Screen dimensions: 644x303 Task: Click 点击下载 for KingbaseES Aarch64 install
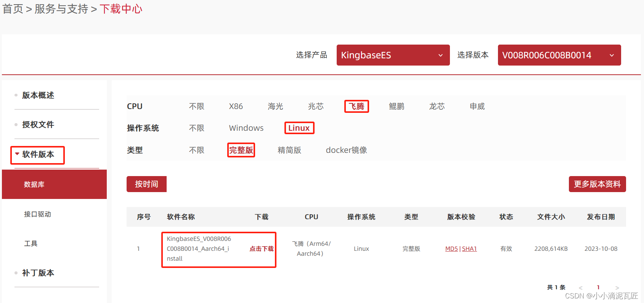[262, 249]
